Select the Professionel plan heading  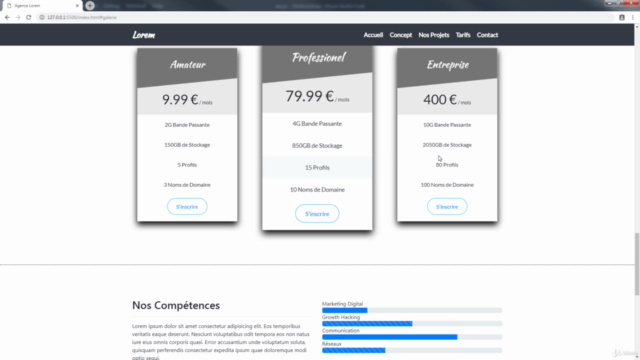click(x=319, y=58)
